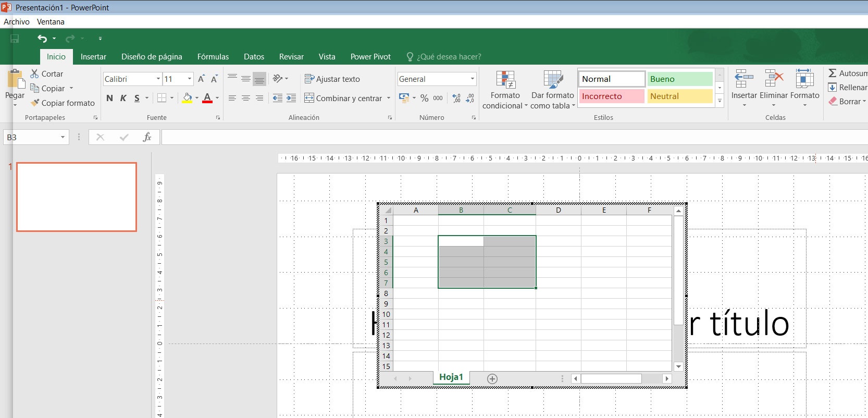Add a new sheet with plus button

tap(492, 379)
